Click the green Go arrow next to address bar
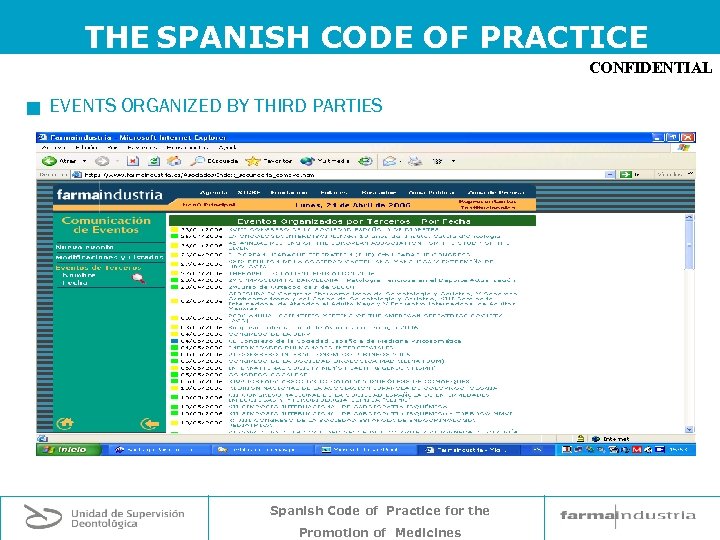Screen dimensions: 720x540 625,174
